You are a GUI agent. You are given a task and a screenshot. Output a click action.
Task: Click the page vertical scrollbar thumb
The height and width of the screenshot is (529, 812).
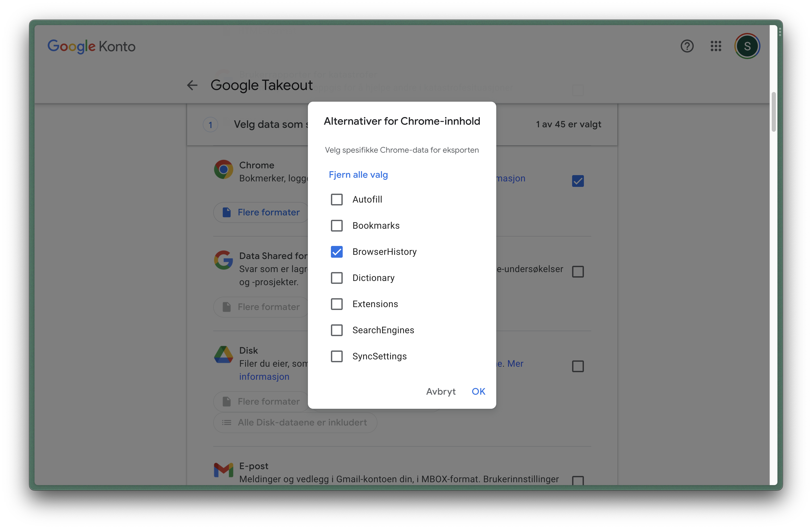coord(774,111)
